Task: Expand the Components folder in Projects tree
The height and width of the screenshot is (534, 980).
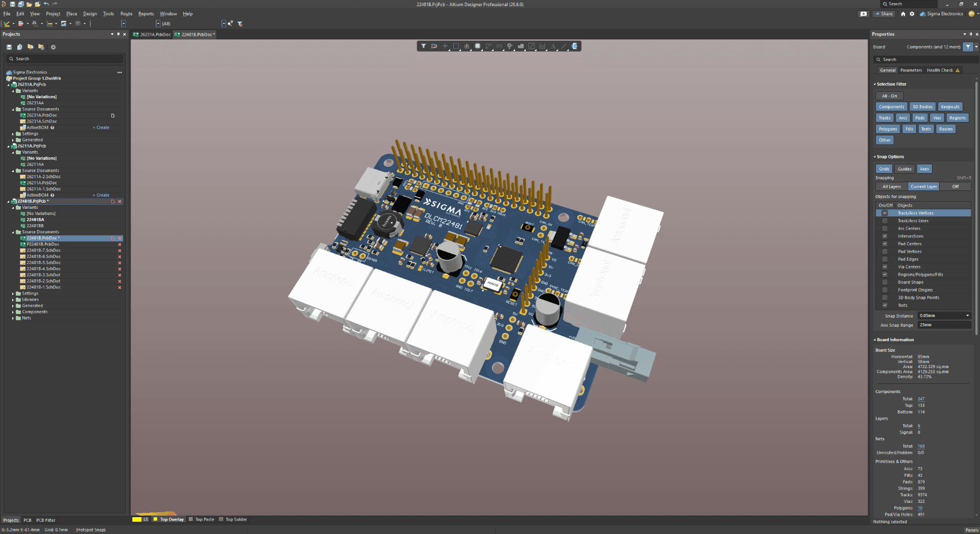Action: pyautogui.click(x=13, y=312)
